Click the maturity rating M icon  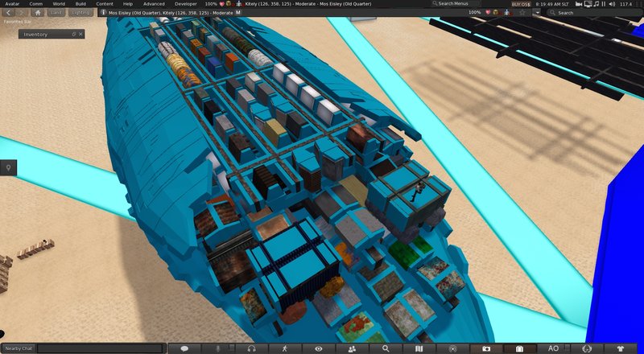pos(238,13)
